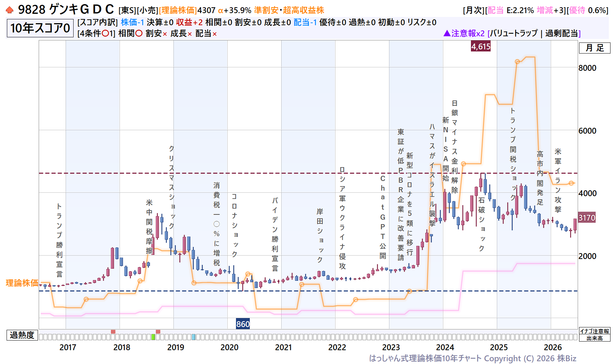Screen dimensions: 615x364
Task: Click the 6000 price axis label
Action: coord(587,131)
